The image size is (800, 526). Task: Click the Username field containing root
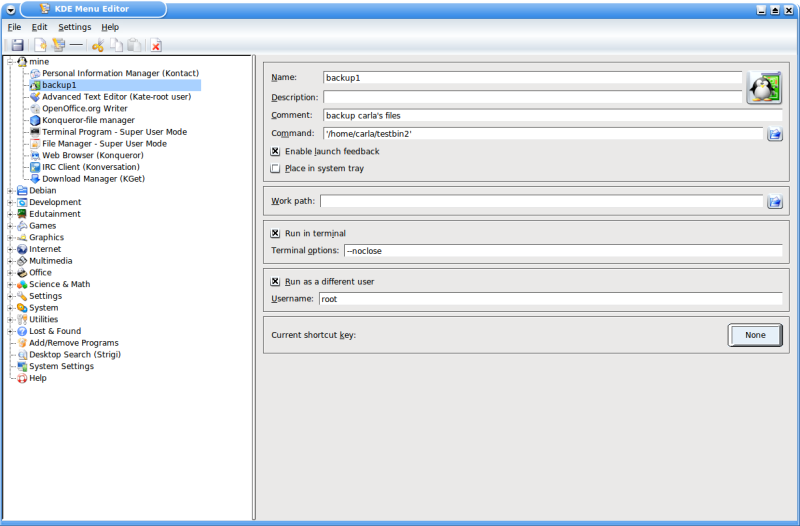click(x=551, y=299)
